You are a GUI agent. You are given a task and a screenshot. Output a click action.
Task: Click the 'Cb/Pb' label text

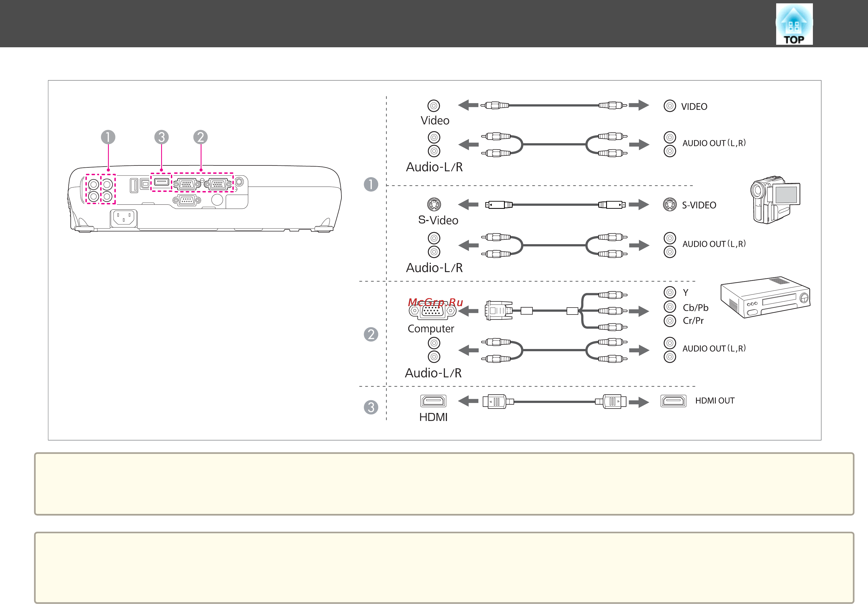coord(695,308)
